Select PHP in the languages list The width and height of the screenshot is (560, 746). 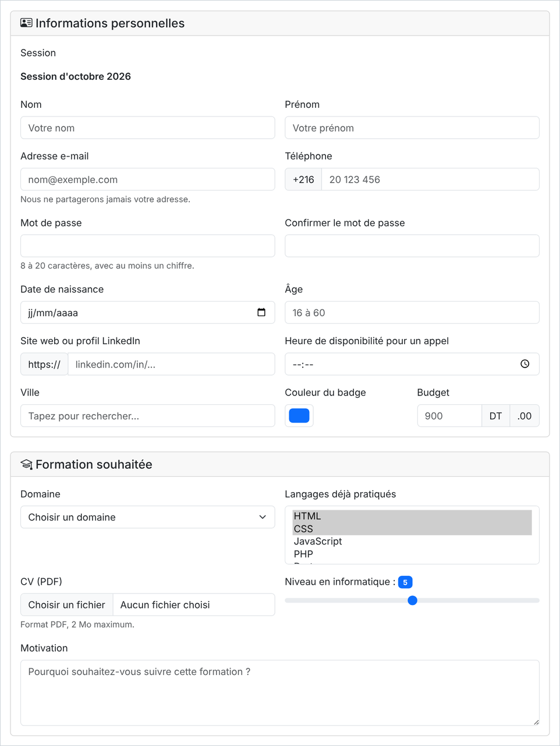412,554
